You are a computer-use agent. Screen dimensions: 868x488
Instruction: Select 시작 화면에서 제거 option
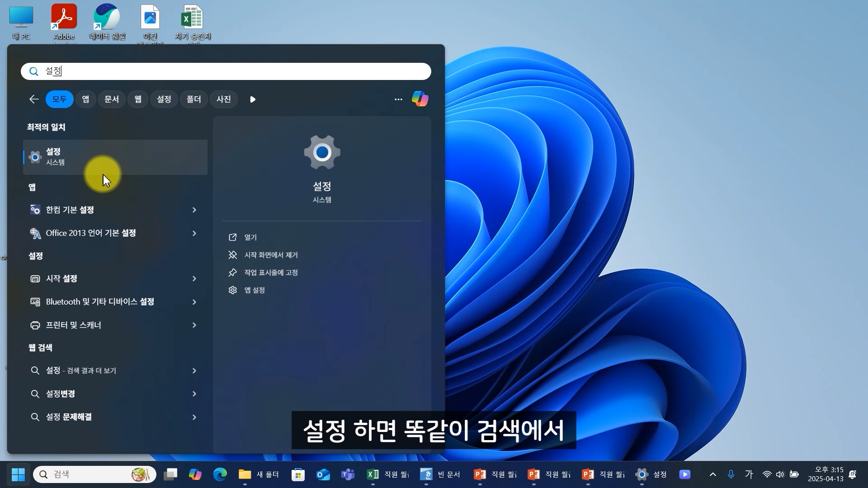coord(270,255)
